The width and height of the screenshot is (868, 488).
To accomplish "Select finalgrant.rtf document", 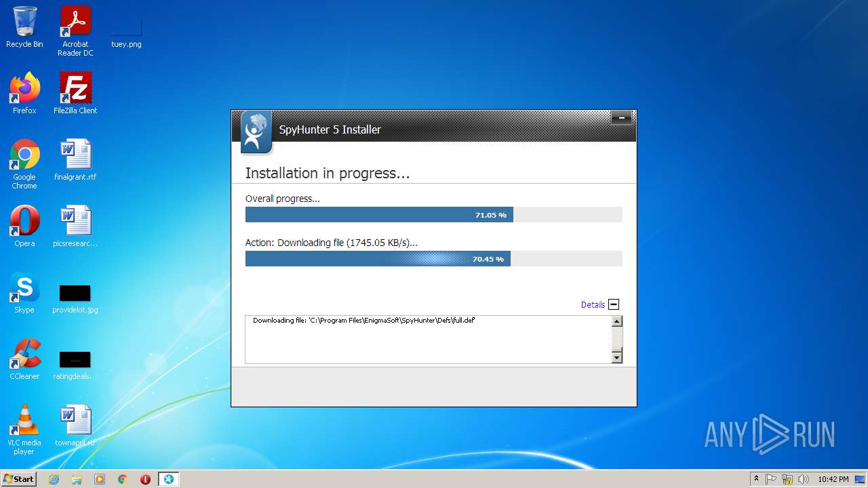I will pos(75,160).
